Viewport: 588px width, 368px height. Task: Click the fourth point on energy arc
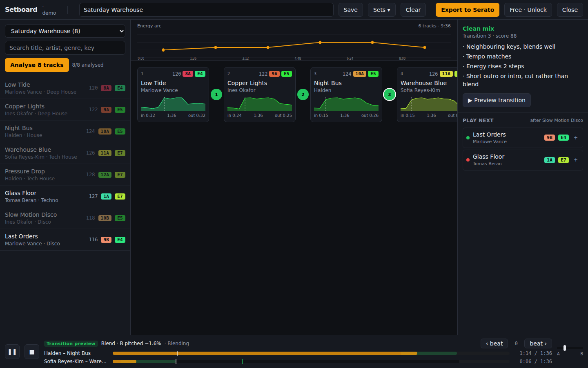click(x=320, y=42)
